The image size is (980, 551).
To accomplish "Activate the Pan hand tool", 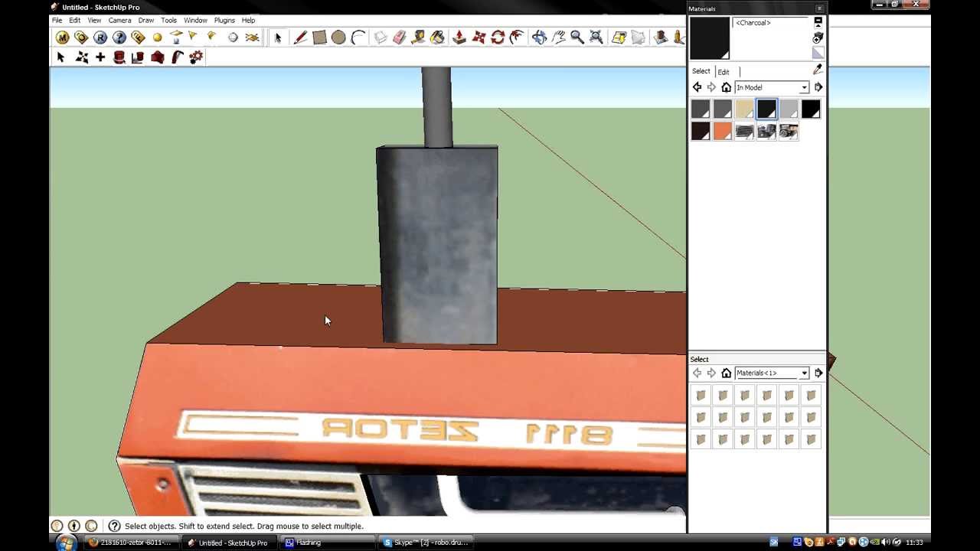I will [x=558, y=37].
